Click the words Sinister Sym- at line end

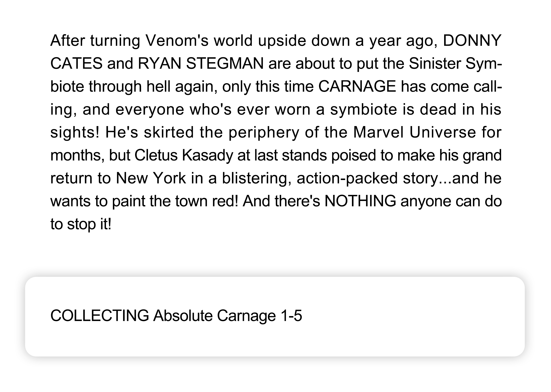[455, 63]
